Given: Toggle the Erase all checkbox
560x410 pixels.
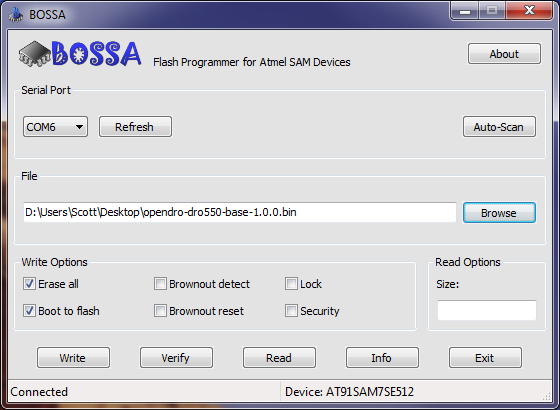Looking at the screenshot, I should [29, 284].
